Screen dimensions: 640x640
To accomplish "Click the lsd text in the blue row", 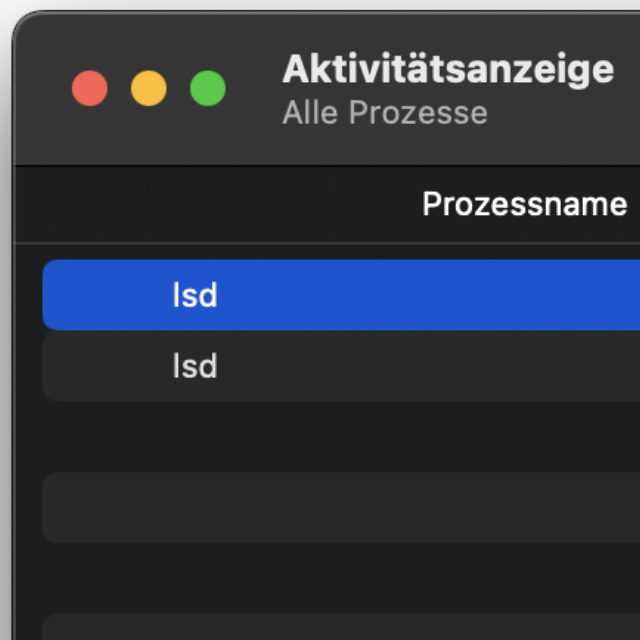I will point(195,295).
